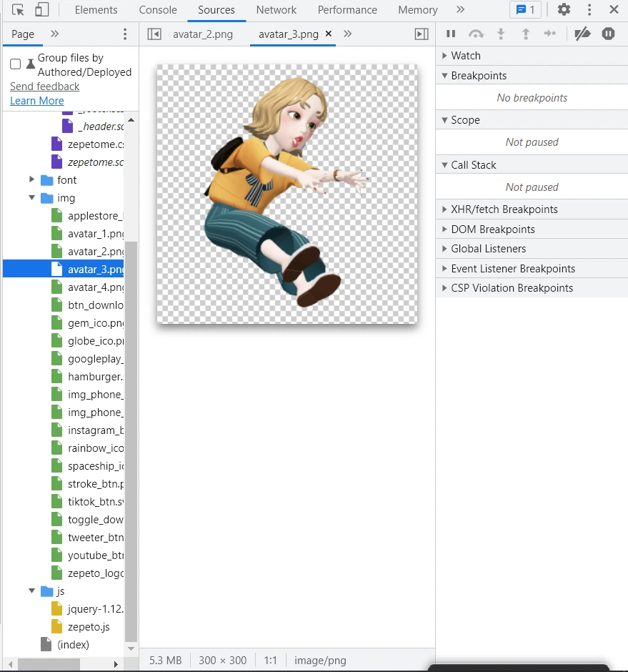Click the step over function call icon
The image size is (628, 672).
476,34
